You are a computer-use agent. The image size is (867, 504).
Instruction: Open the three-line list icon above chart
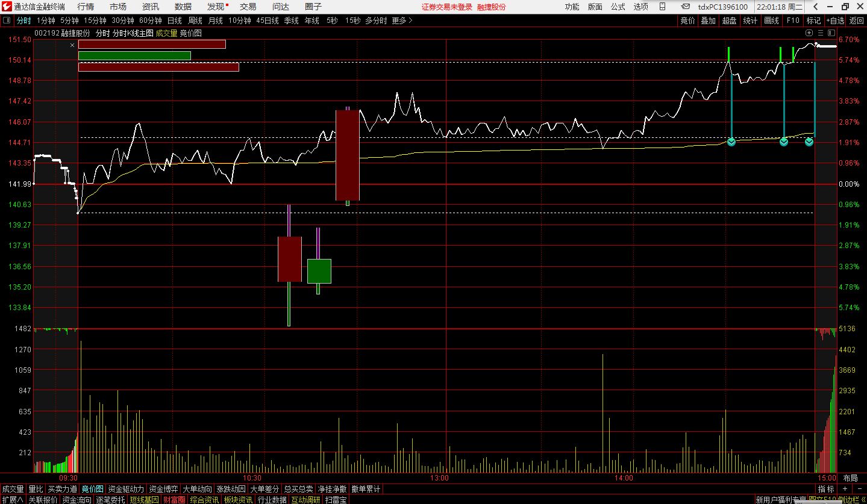[x=821, y=33]
